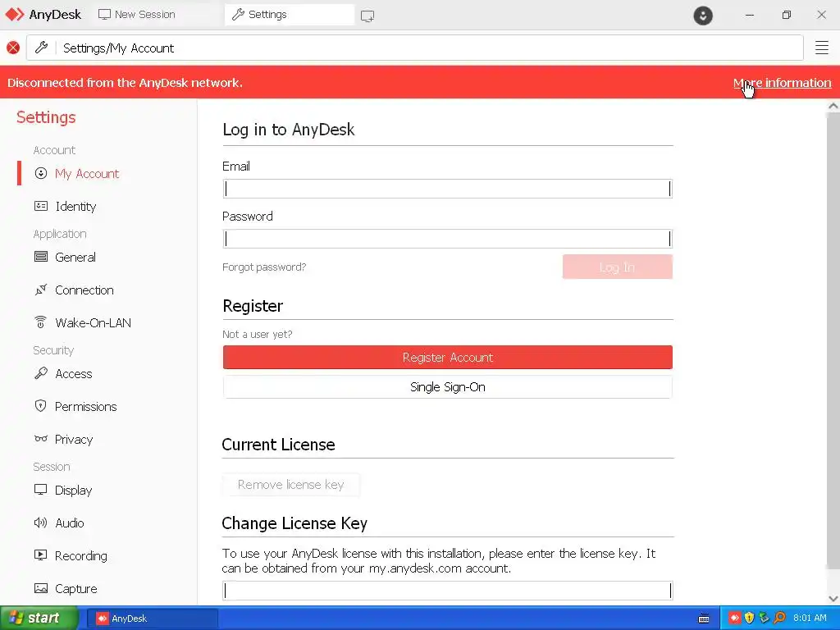Click the license key input field
The image size is (840, 630).
click(447, 591)
